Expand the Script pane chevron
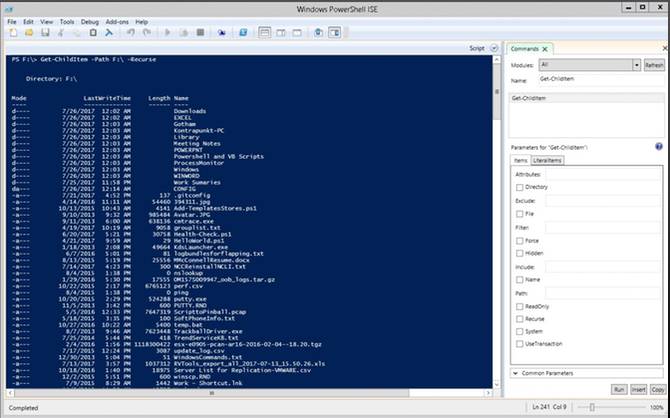Image resolution: width=670 pixels, height=418 pixels. 494,48
